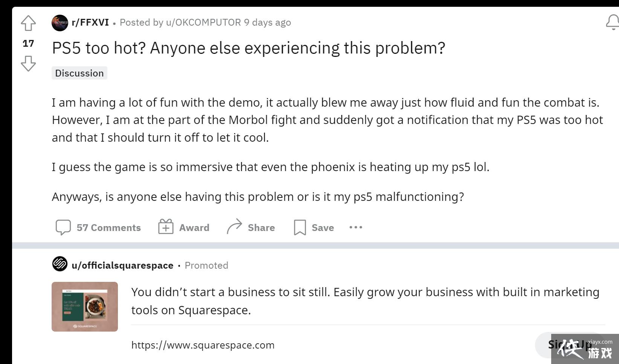The width and height of the screenshot is (619, 364).
Task: Downvote the PS5 too hot post
Action: pos(28,63)
